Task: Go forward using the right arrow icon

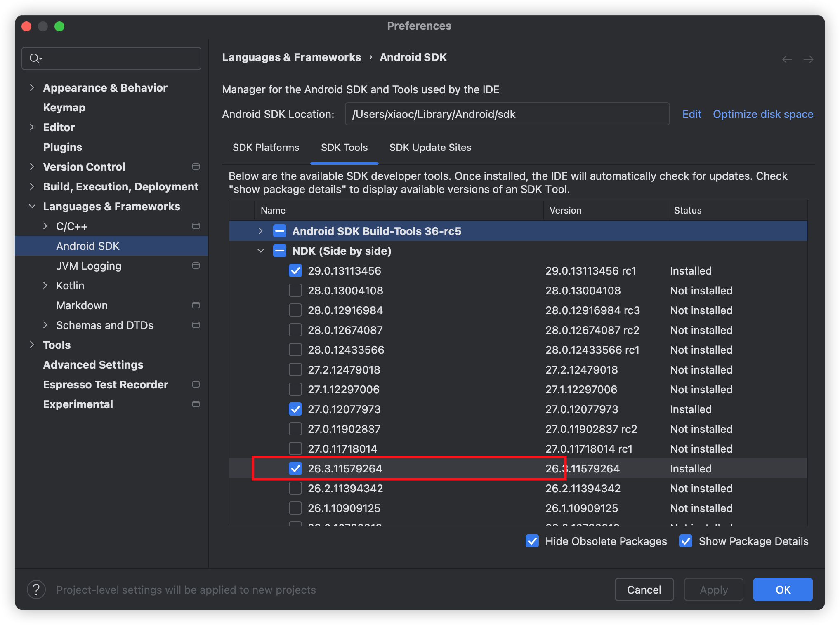Action: (x=809, y=59)
